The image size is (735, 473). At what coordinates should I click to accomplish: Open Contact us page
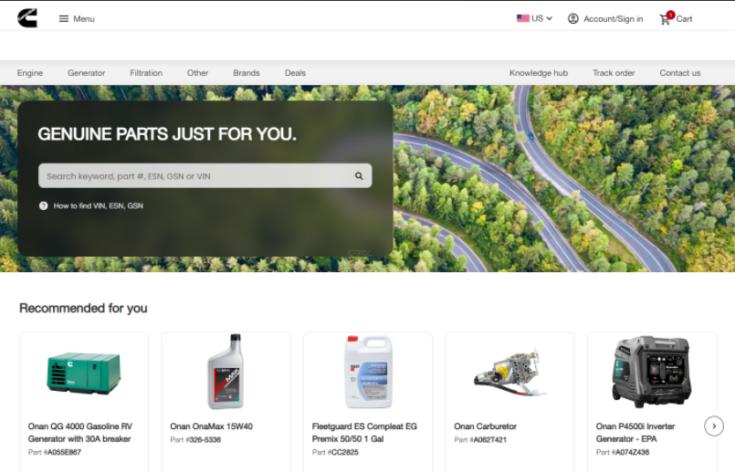[680, 73]
